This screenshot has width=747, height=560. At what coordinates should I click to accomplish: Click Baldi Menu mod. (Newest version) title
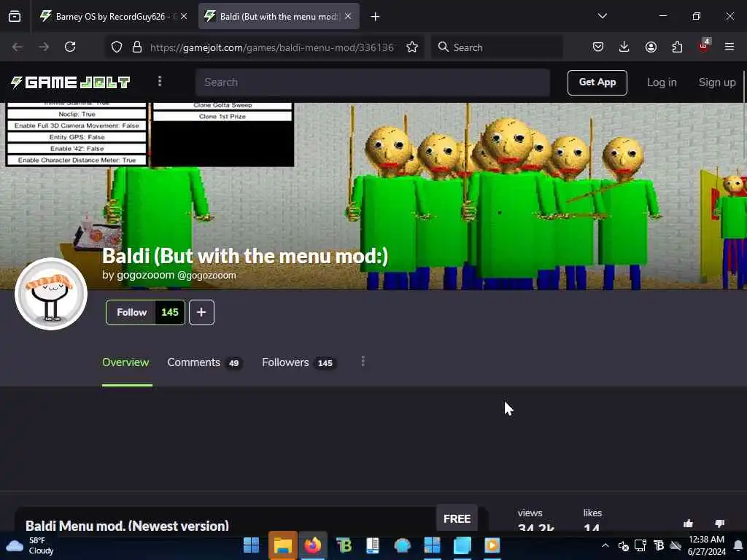point(127,526)
